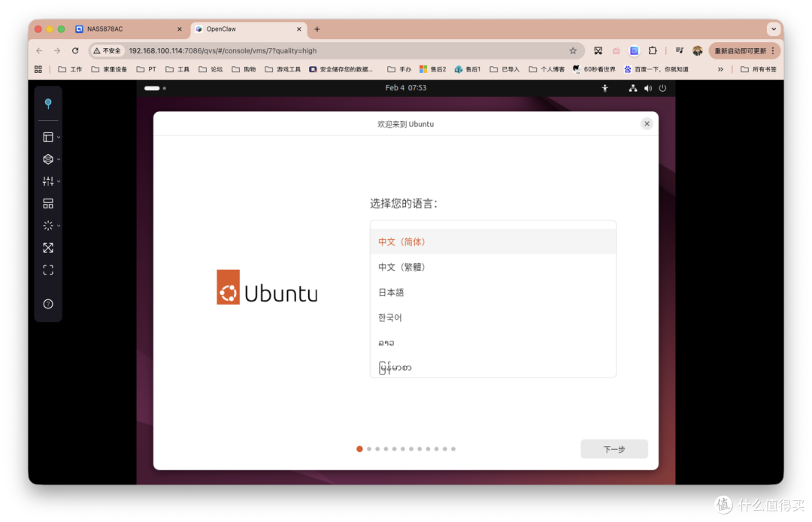Open the Chrome profile avatar
The image size is (812, 522).
698,50
